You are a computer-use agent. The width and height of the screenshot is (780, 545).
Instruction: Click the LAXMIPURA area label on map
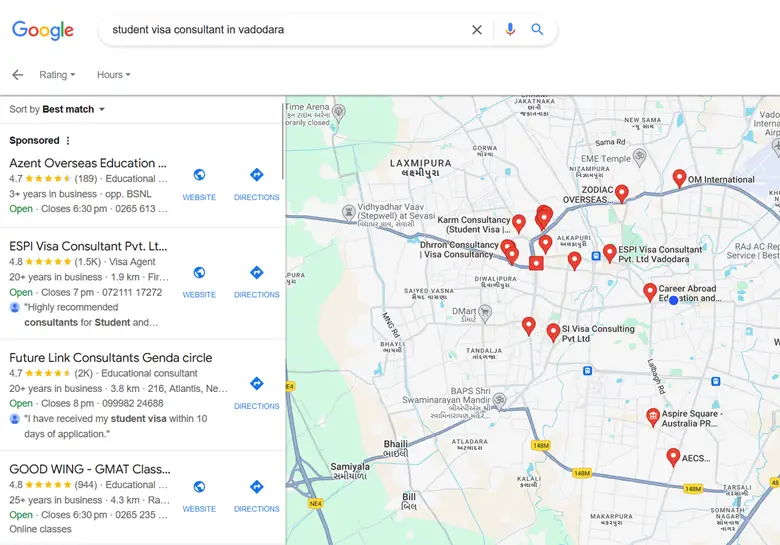coord(421,168)
